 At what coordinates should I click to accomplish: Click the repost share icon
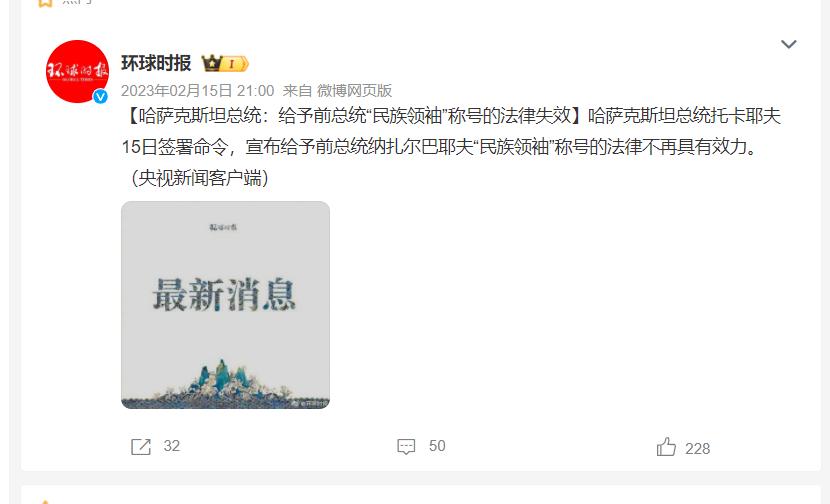point(141,447)
